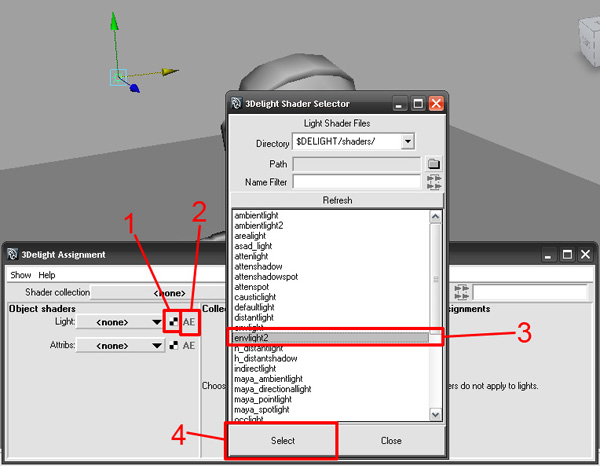Click the shader list scrollbar thumb
This screenshot has height=466, width=600.
(x=435, y=278)
